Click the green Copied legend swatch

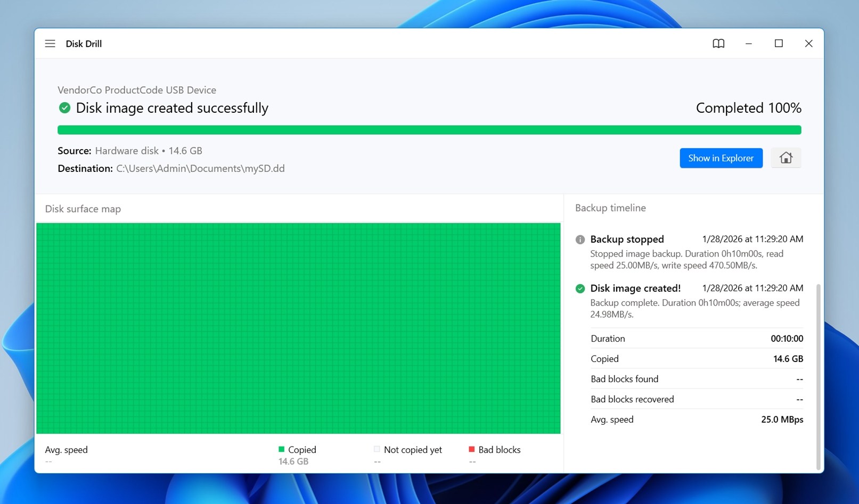pyautogui.click(x=281, y=449)
